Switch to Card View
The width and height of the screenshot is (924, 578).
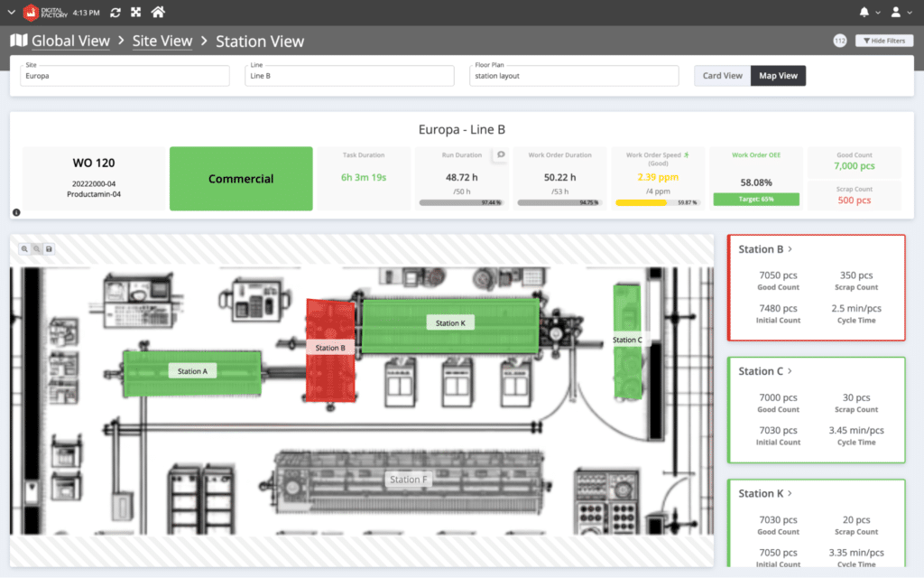[x=723, y=76]
